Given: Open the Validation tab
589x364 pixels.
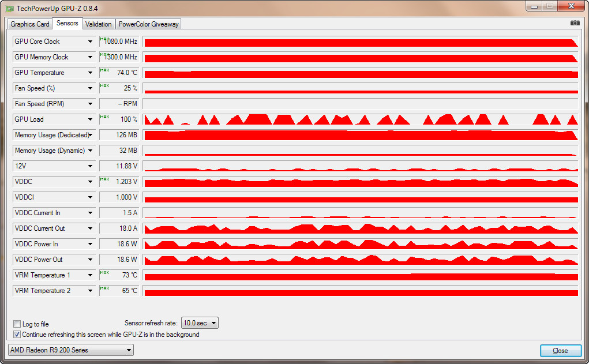Looking at the screenshot, I should point(99,24).
